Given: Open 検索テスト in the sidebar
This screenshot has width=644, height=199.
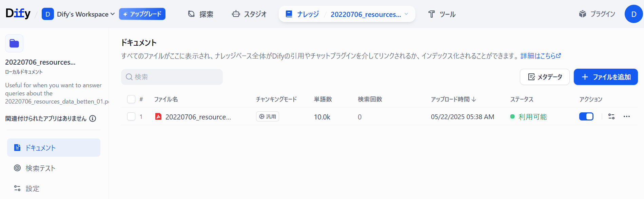Looking at the screenshot, I should tap(54, 168).
